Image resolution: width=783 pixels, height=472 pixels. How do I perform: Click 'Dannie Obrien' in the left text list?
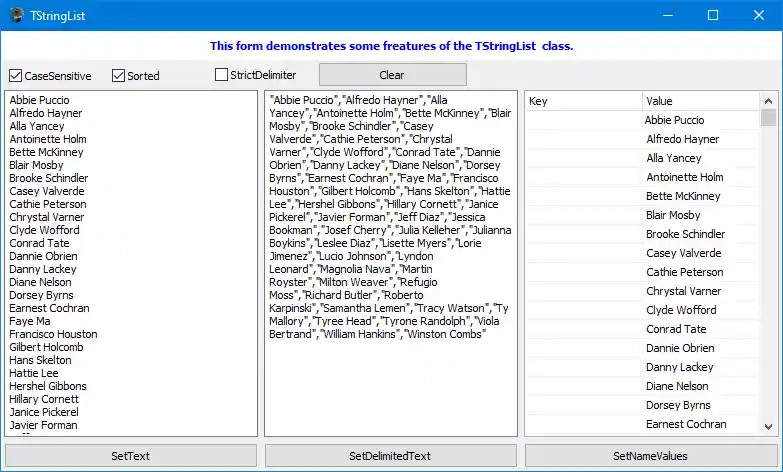coord(43,256)
